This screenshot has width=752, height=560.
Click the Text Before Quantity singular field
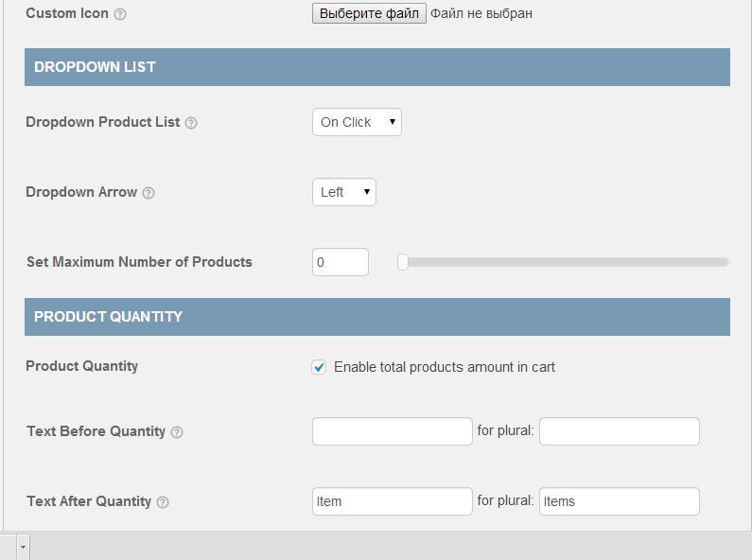point(393,431)
